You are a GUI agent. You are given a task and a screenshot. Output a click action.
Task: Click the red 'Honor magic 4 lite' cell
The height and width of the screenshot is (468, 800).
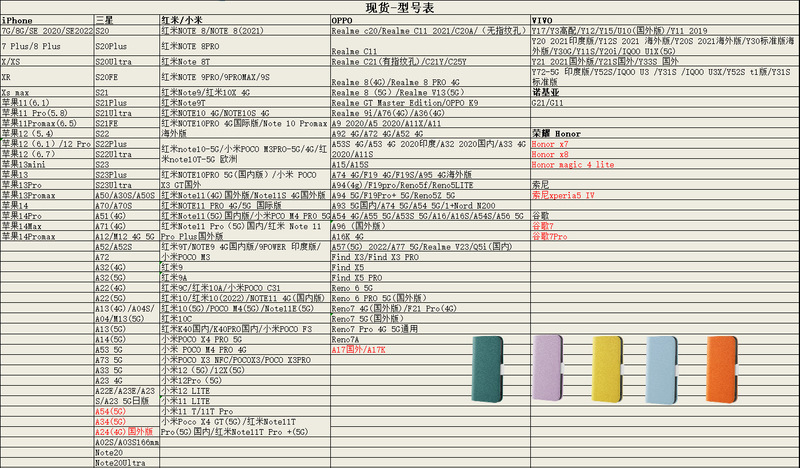(x=665, y=164)
